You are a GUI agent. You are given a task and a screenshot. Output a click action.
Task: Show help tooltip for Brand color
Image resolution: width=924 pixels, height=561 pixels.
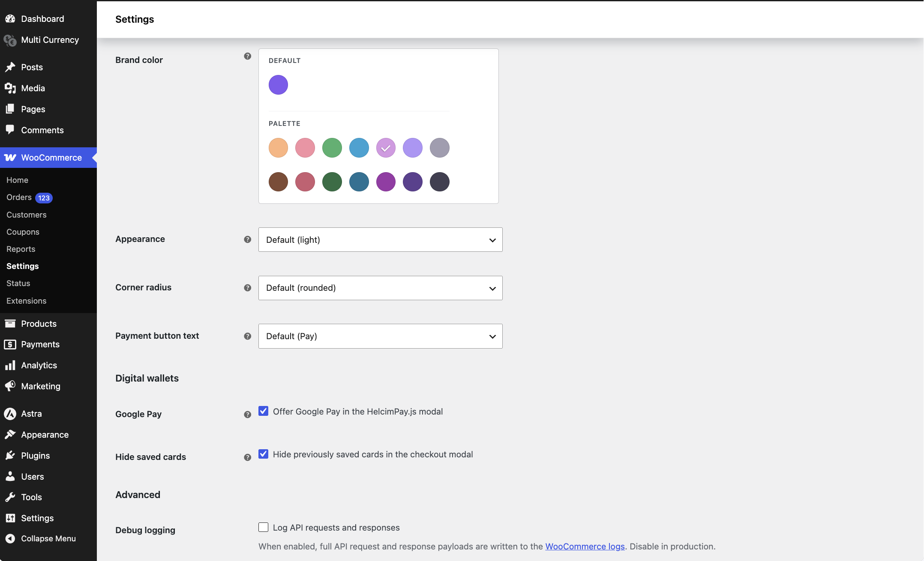(247, 56)
